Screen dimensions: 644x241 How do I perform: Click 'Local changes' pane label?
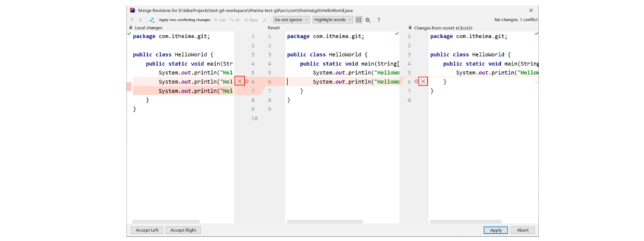pos(148,28)
